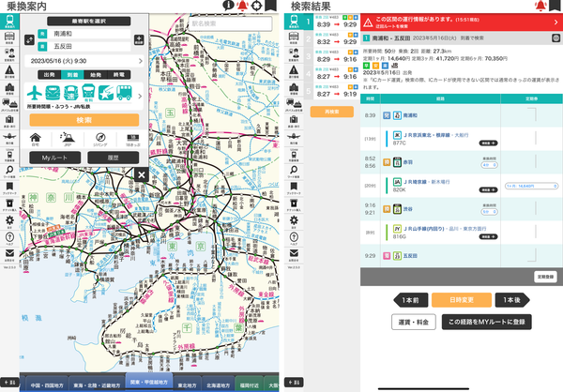The height and width of the screenshot is (392, 563).
Task: Open the Myルート button
Action: click(x=55, y=158)
